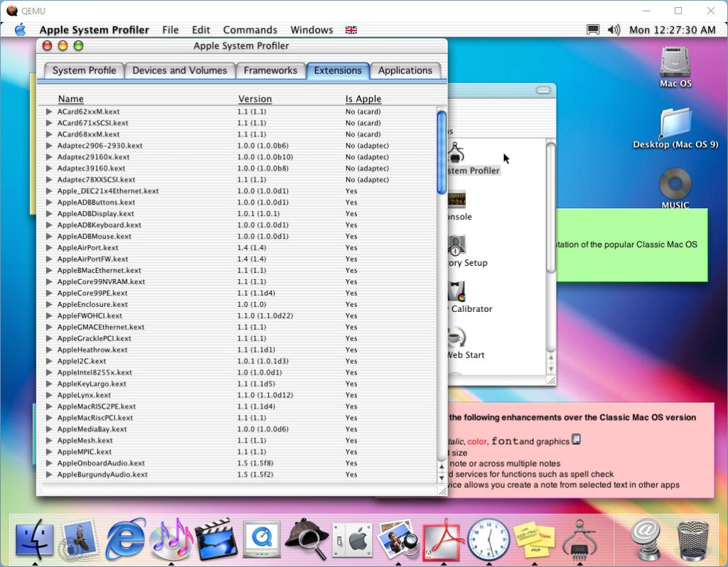Open the Trash in the dock
This screenshot has width=728, height=567.
pyautogui.click(x=692, y=539)
